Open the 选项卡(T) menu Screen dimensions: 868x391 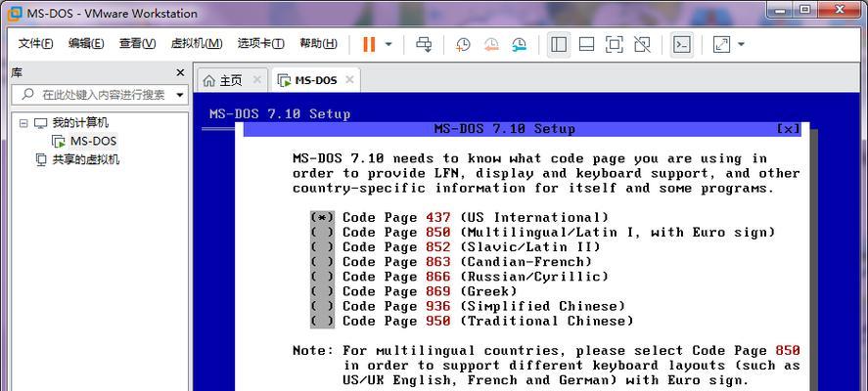[260, 44]
